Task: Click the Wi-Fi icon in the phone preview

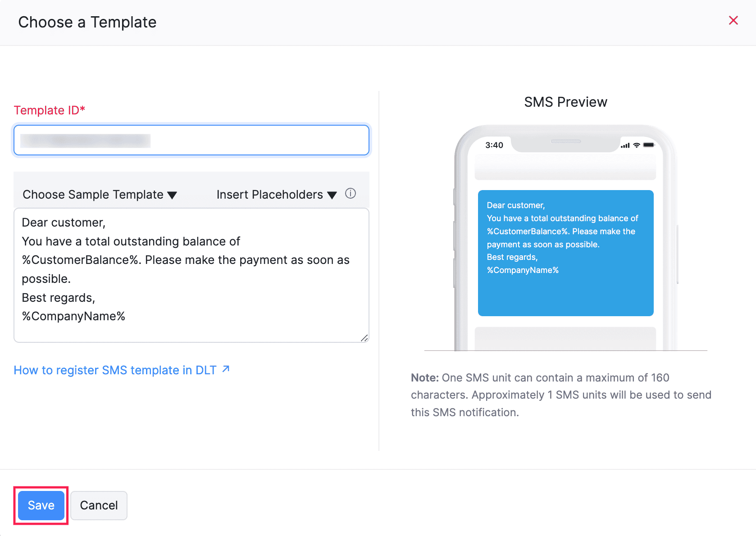Action: 636,145
